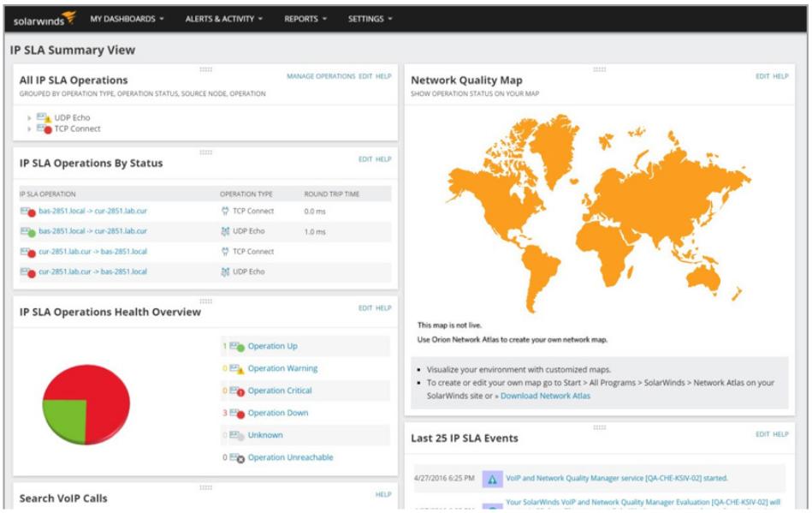
Task: Click the Round Trip Time column header
Action: click(x=331, y=194)
